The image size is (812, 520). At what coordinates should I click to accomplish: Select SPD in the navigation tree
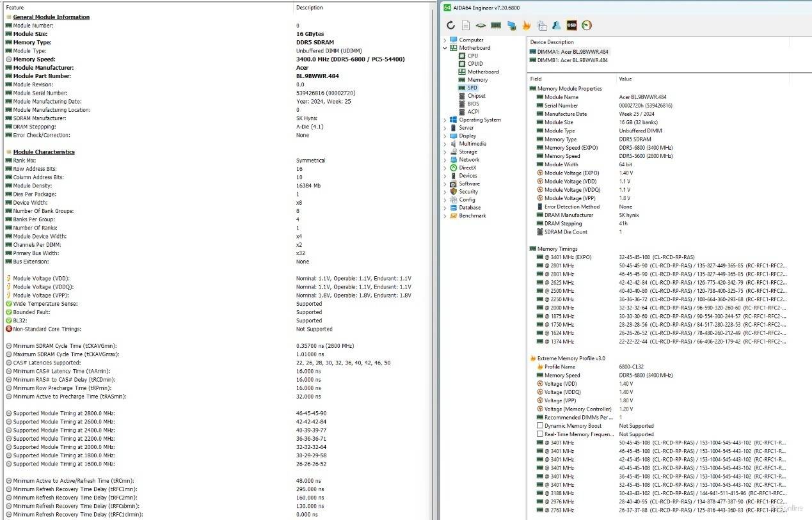tap(472, 88)
